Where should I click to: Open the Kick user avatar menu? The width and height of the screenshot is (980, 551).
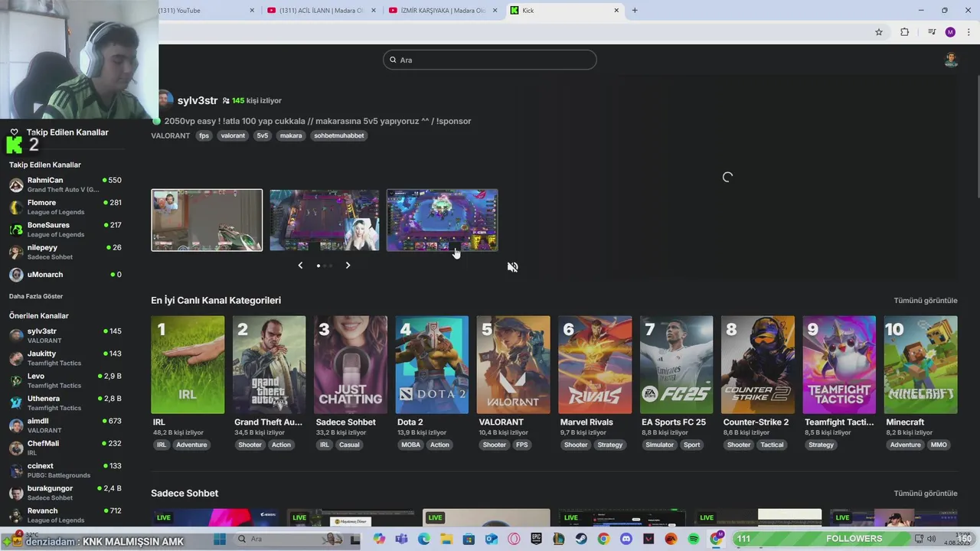pos(951,60)
